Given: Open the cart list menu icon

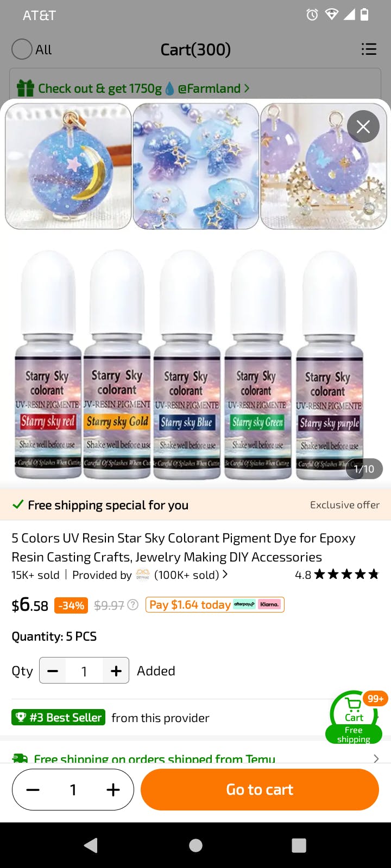Looking at the screenshot, I should tap(369, 49).
